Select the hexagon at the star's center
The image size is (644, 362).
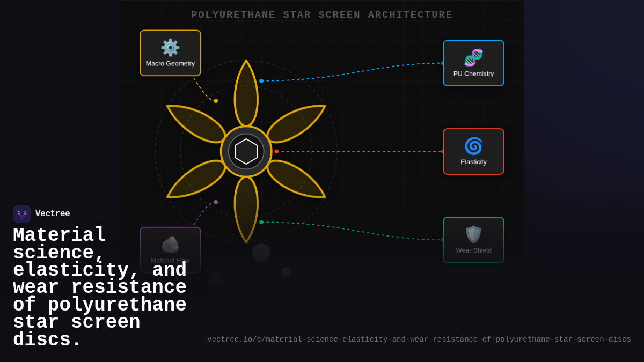tap(246, 151)
